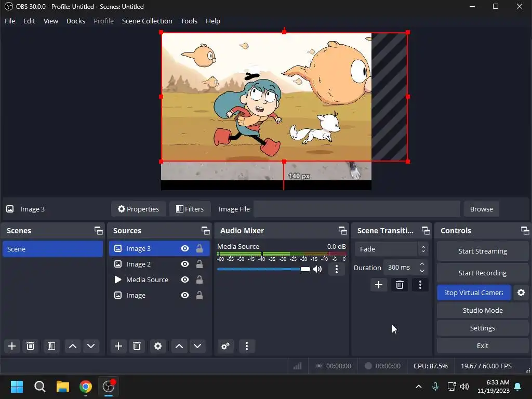
Task: Open the Docks menu
Action: pos(76,21)
